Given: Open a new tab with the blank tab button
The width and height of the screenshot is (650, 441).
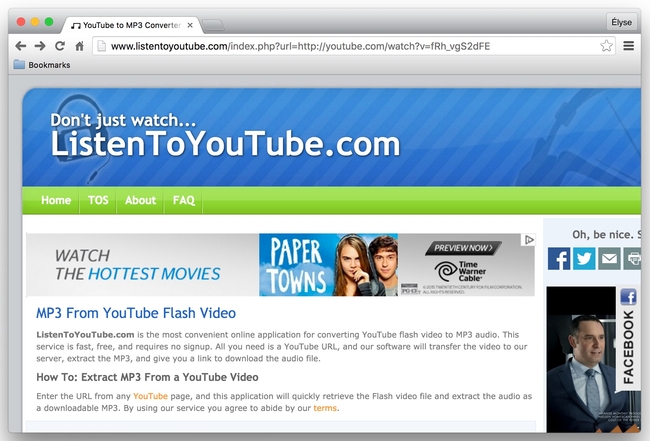Looking at the screenshot, I should pyautogui.click(x=213, y=26).
